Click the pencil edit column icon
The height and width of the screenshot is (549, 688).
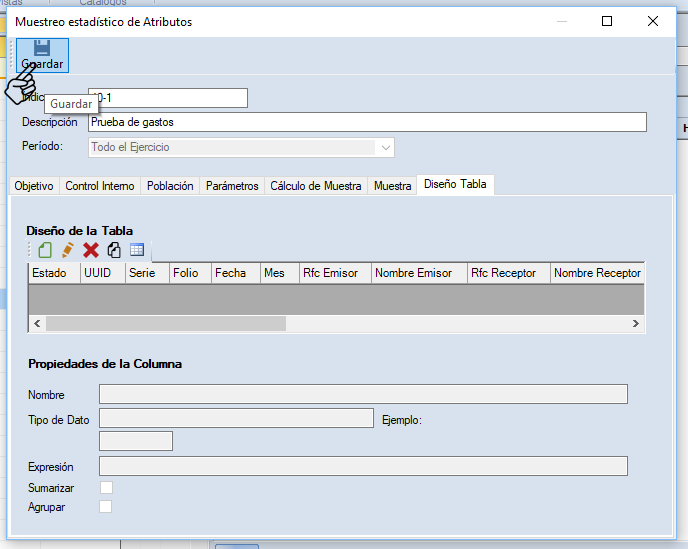(68, 250)
